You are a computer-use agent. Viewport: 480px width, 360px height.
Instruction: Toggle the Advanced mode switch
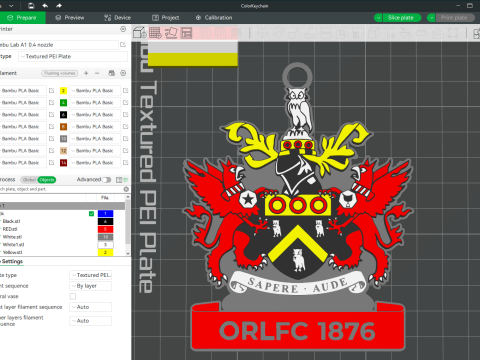click(x=107, y=180)
